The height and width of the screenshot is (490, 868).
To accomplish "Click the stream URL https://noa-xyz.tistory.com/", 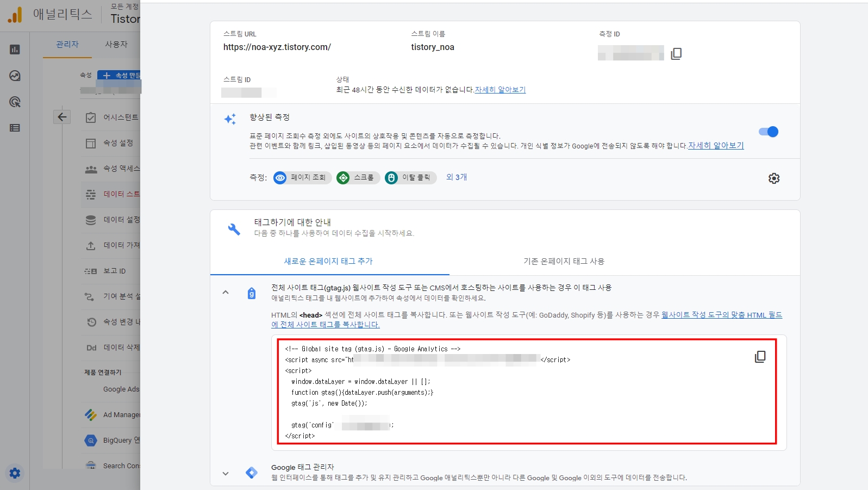I will 277,47.
